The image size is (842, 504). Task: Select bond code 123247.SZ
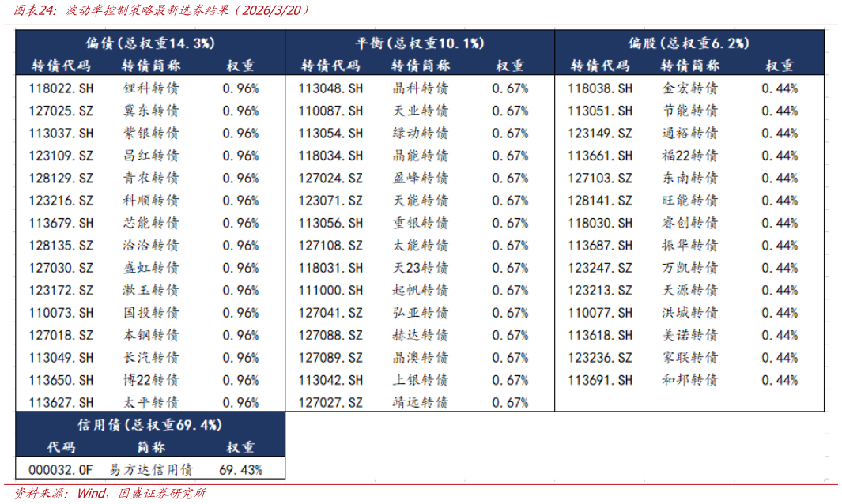pyautogui.click(x=600, y=268)
